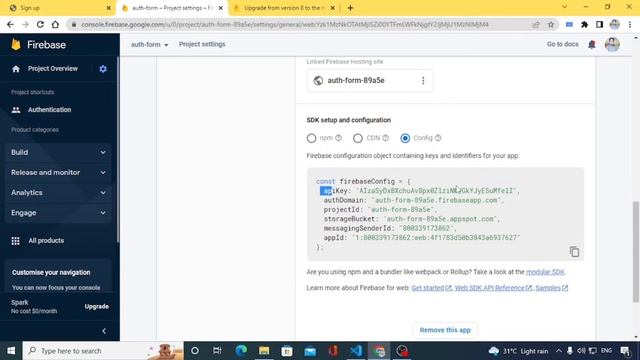
Task: Open the Samples link
Action: pos(551,288)
